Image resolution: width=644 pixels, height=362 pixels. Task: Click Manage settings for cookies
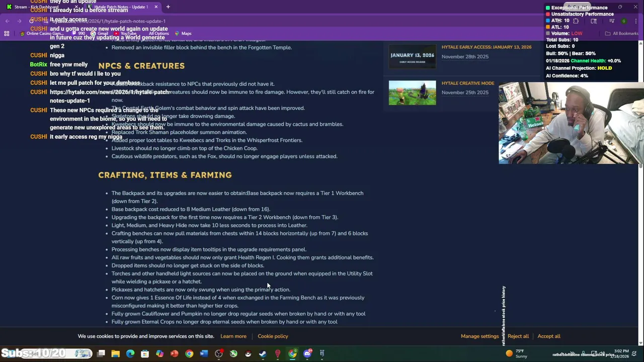point(479,336)
